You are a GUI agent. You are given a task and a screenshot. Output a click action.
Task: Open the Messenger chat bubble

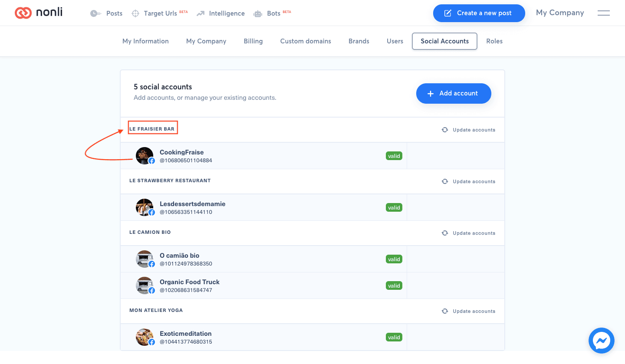coord(602,341)
